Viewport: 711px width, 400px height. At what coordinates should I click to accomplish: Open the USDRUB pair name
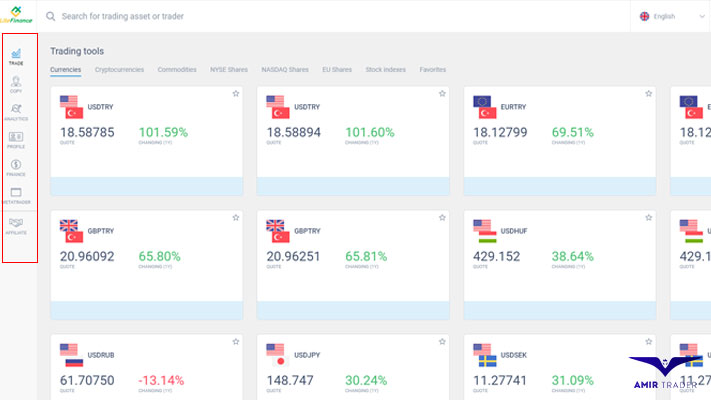tap(101, 355)
